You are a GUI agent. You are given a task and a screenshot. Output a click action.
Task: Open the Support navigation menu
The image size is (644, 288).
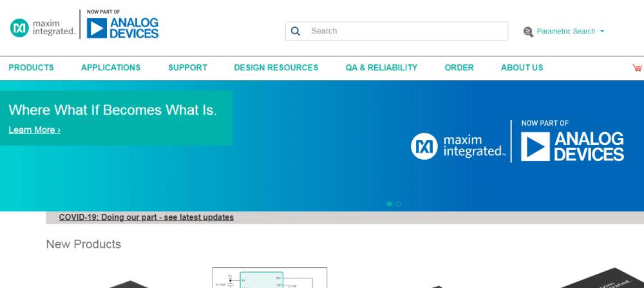(x=187, y=68)
